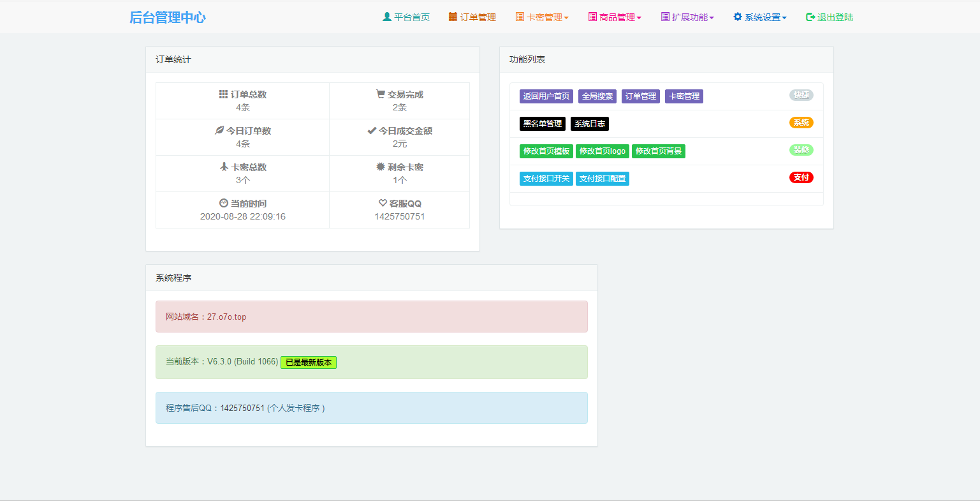
Task: Click the shopping cart icon next to 交易完成
Action: tap(381, 94)
